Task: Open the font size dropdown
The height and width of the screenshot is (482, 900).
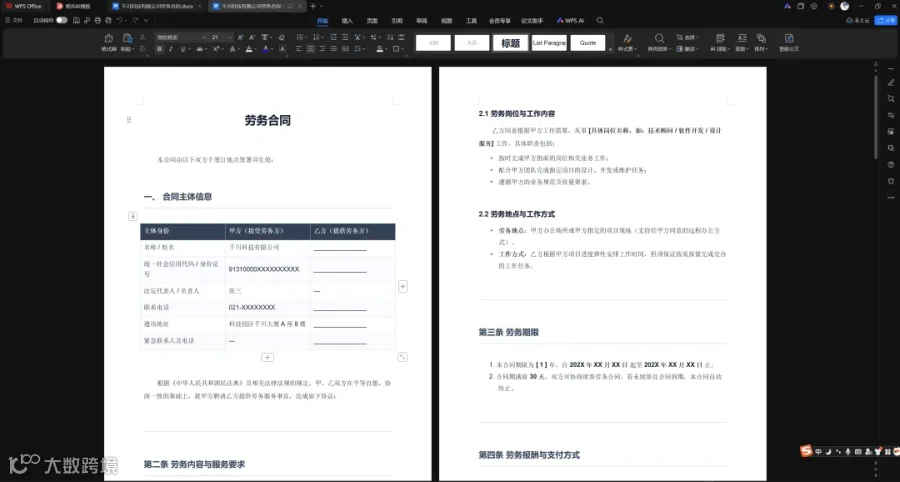Action: (230, 37)
